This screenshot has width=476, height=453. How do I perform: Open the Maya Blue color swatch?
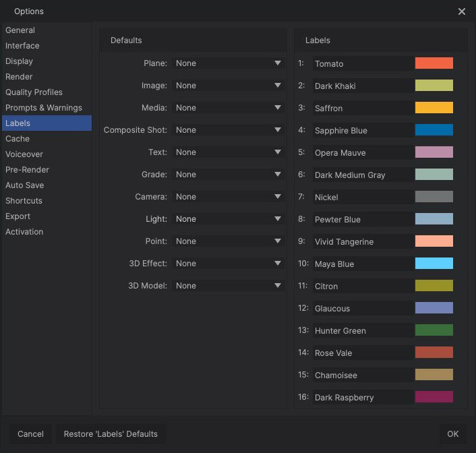point(434,264)
